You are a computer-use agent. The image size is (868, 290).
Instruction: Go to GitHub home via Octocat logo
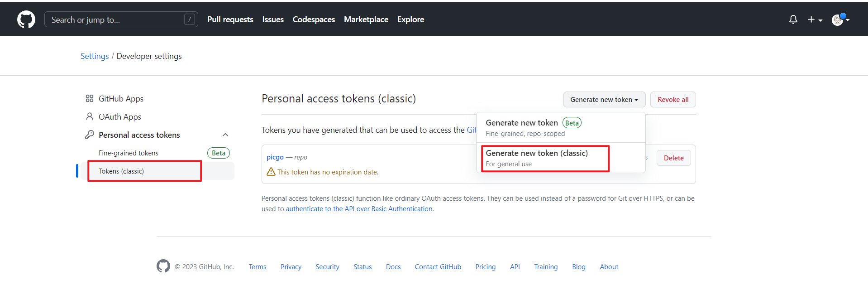click(26, 19)
